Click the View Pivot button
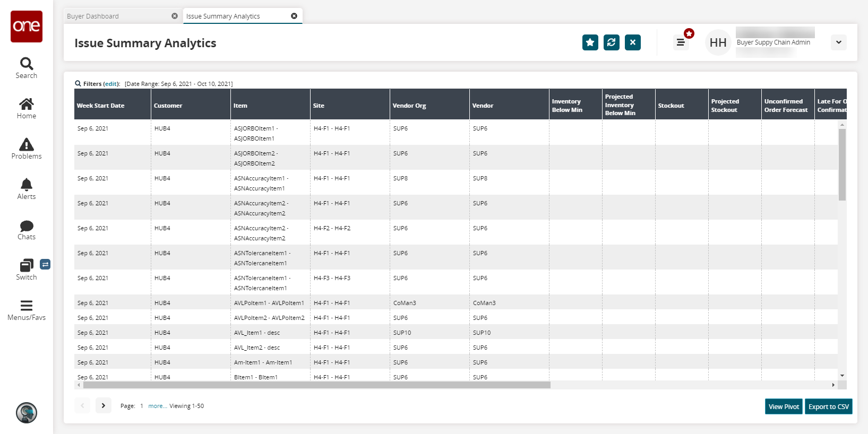 click(784, 406)
